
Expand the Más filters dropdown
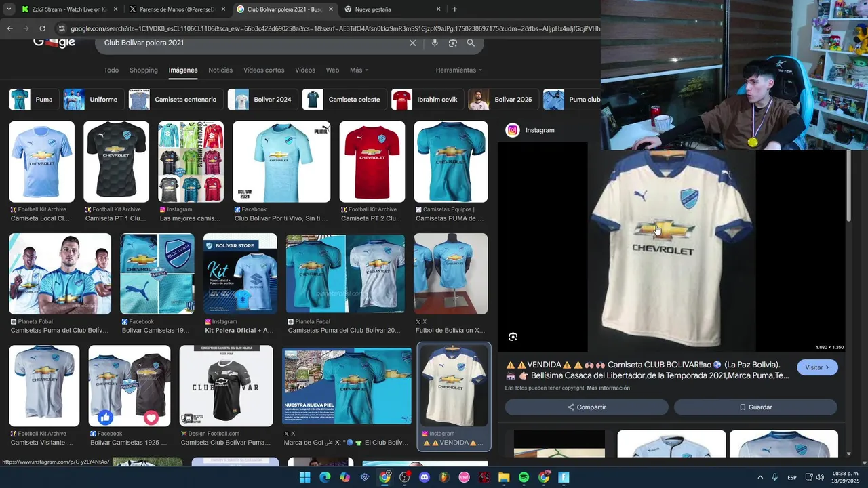[359, 70]
